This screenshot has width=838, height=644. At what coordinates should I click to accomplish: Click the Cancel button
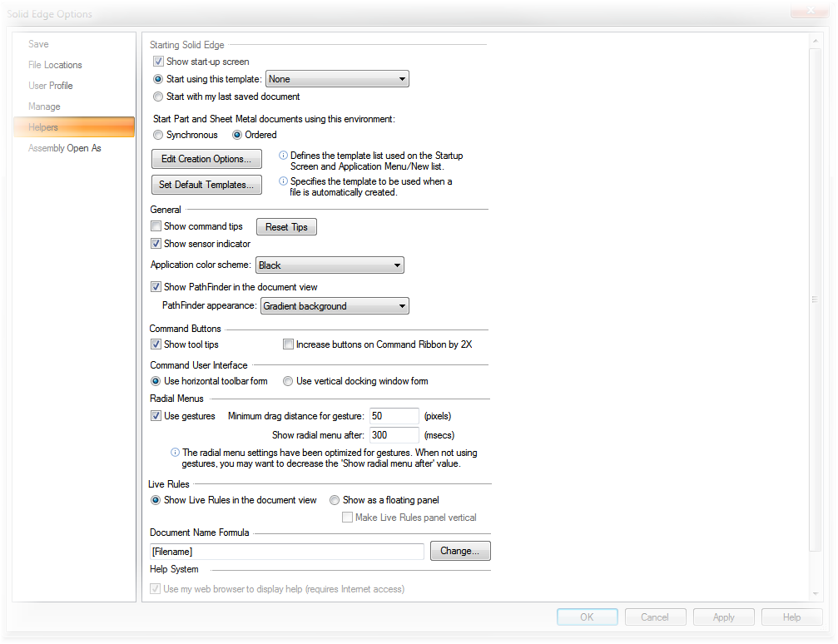655,617
